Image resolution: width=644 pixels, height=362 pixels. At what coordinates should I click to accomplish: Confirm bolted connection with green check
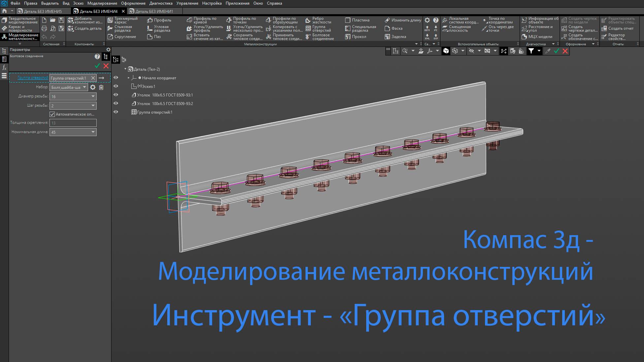click(x=97, y=66)
